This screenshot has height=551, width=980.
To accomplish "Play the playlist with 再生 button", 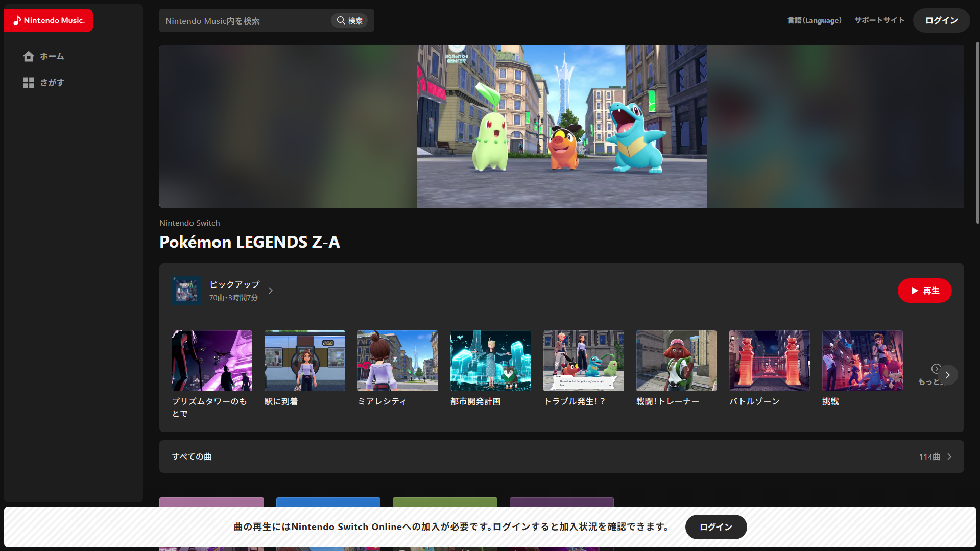I will coord(924,291).
